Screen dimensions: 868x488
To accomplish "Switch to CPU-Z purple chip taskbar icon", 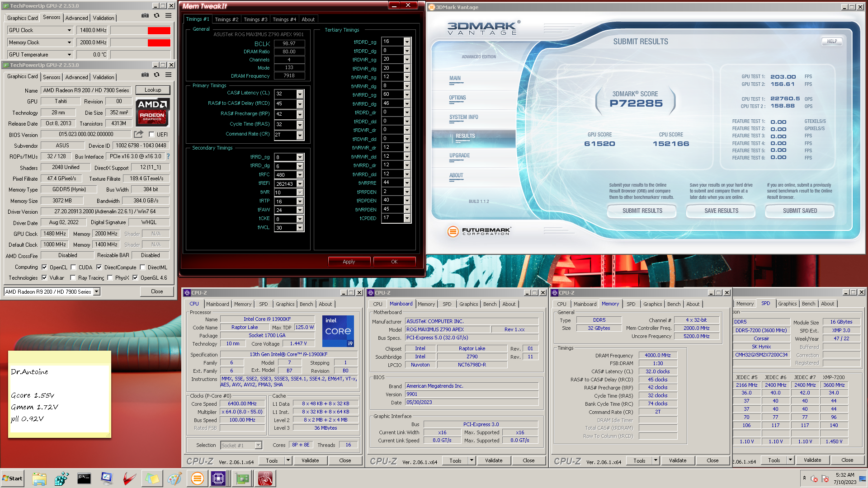I will click(219, 479).
